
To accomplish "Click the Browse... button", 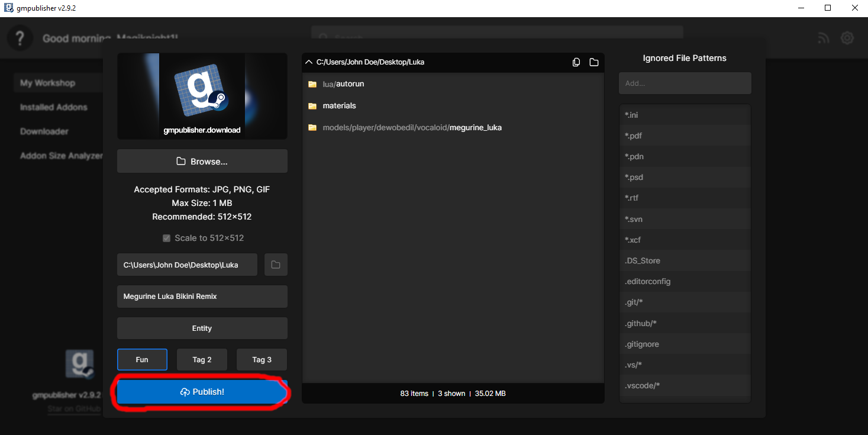I will pyautogui.click(x=202, y=161).
